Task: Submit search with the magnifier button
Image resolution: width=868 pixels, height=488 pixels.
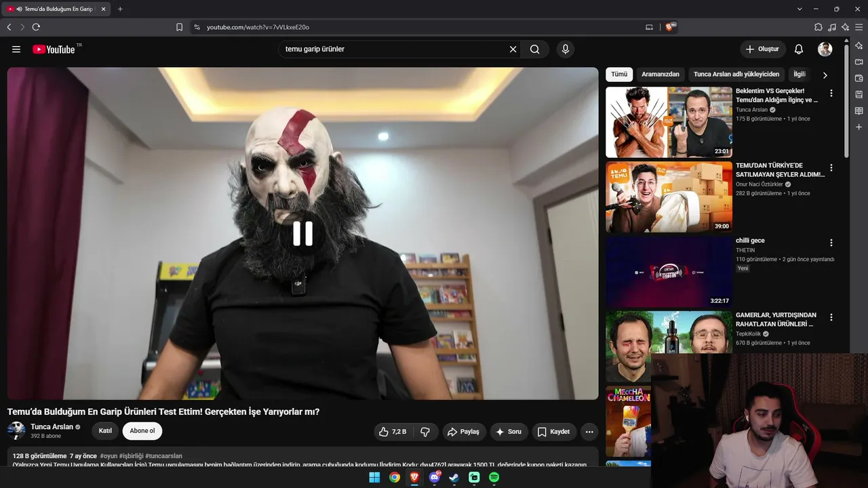Action: point(535,49)
